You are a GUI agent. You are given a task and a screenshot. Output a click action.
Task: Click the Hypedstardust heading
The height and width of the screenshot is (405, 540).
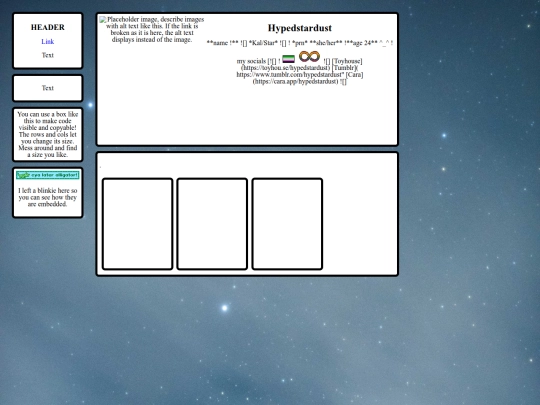tap(300, 28)
